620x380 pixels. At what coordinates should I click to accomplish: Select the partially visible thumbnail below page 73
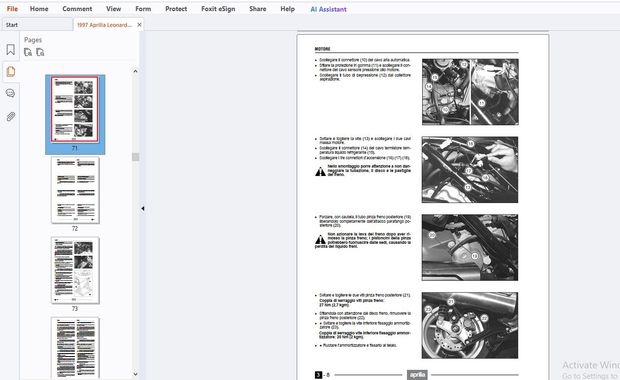click(x=75, y=348)
